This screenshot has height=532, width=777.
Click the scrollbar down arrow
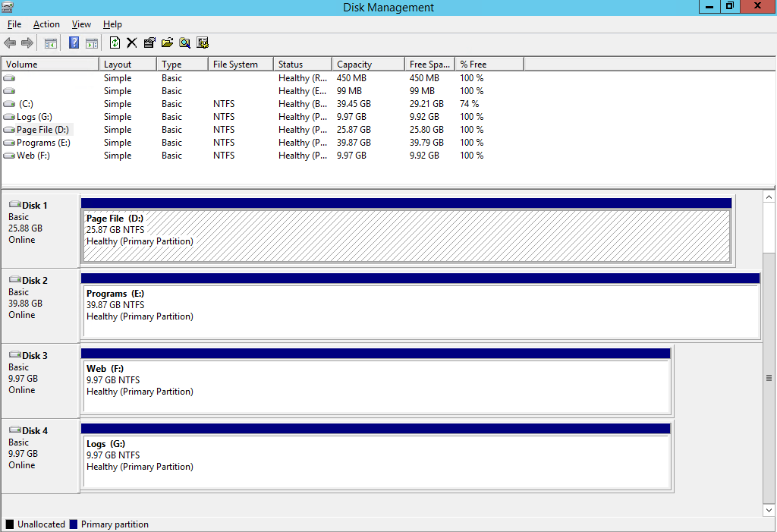coord(768,510)
